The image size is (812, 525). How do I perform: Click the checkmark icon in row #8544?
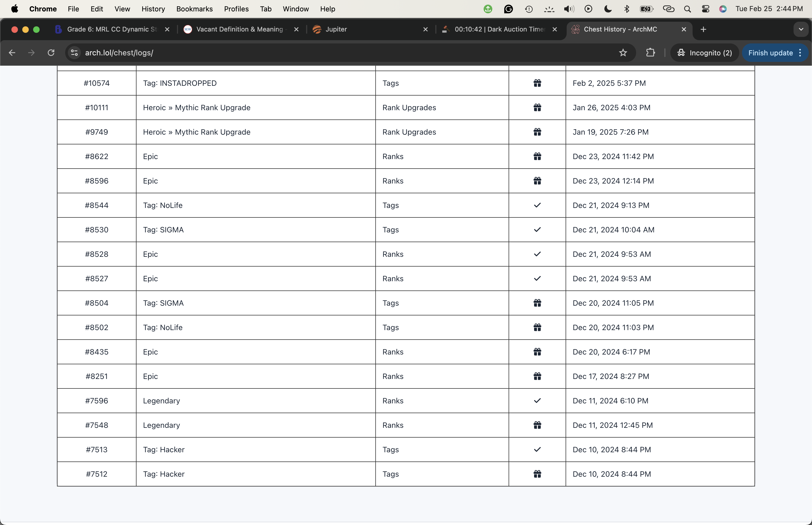(537, 205)
